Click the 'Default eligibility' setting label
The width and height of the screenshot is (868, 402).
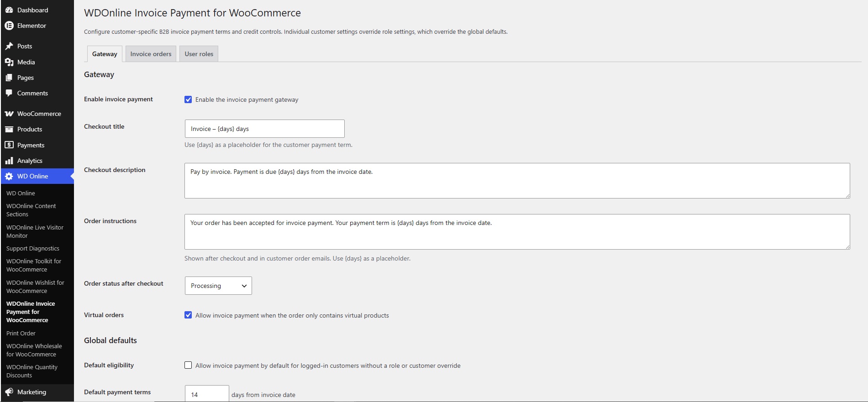pyautogui.click(x=109, y=365)
